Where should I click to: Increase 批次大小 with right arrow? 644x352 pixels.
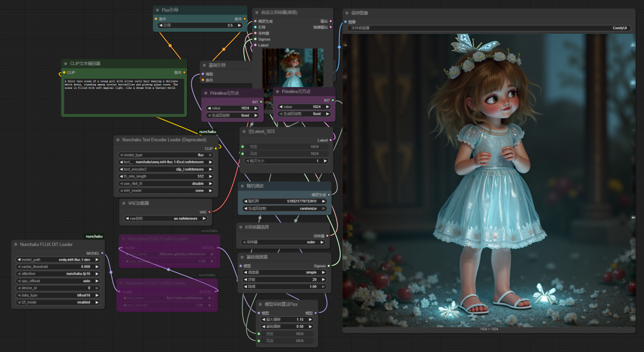pyautogui.click(x=325, y=161)
